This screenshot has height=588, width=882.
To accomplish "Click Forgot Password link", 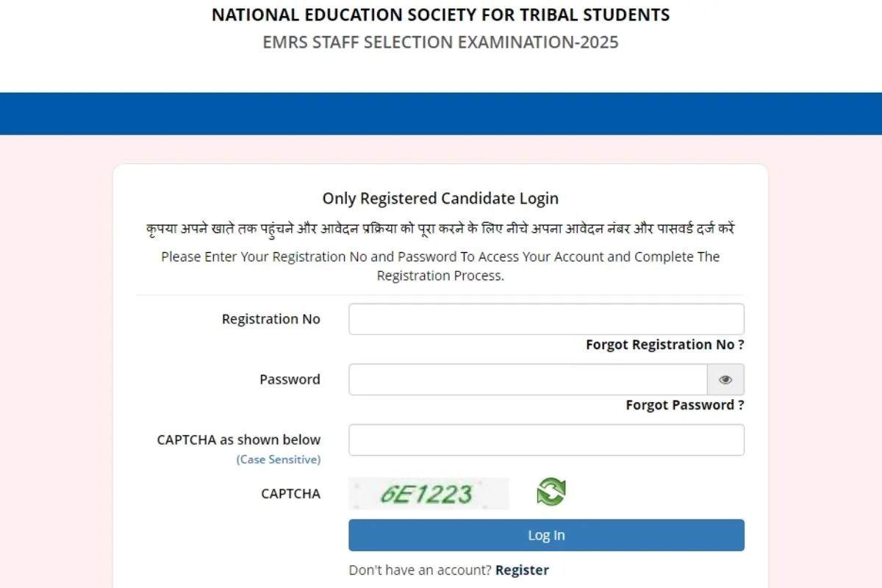I will tap(684, 404).
